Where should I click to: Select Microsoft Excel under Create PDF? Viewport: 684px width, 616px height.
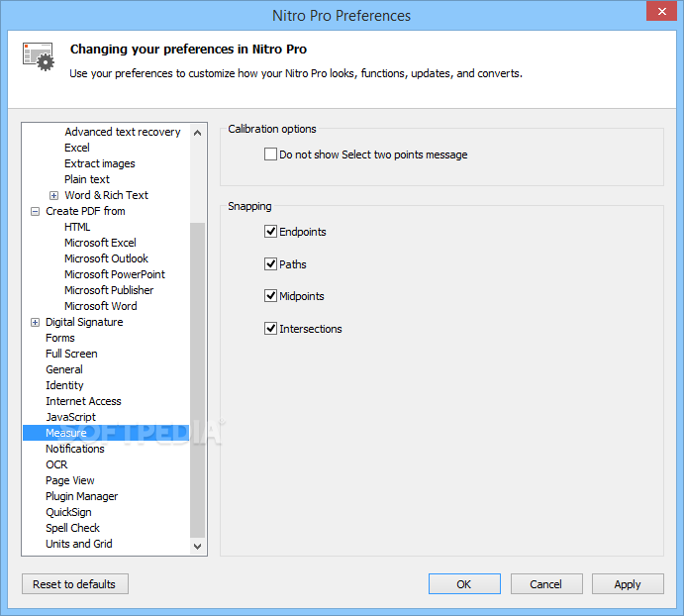[x=100, y=243]
